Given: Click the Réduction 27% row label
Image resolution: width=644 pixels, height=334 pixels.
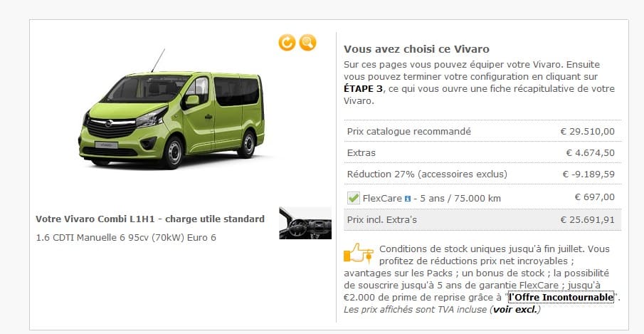Looking at the screenshot, I should [427, 174].
